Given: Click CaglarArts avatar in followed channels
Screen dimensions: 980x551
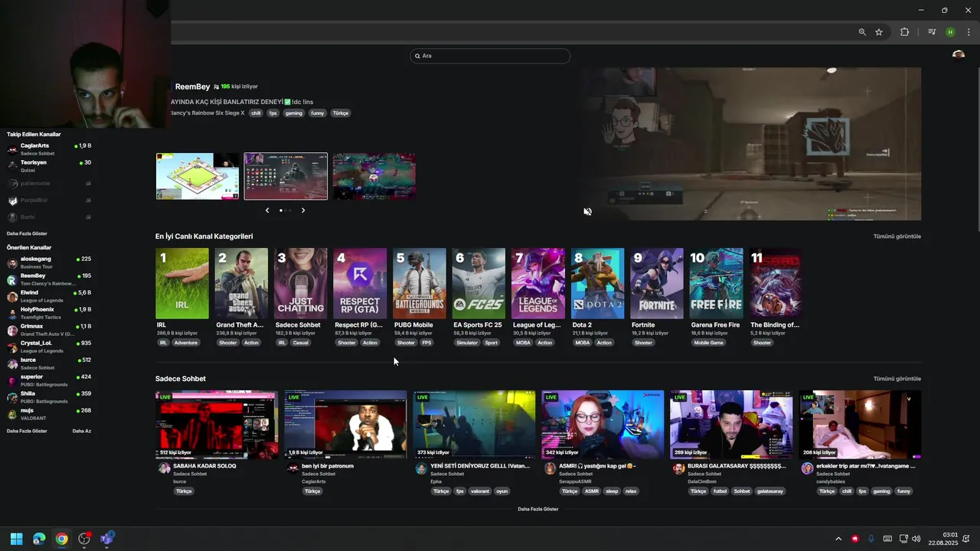Looking at the screenshot, I should point(12,149).
